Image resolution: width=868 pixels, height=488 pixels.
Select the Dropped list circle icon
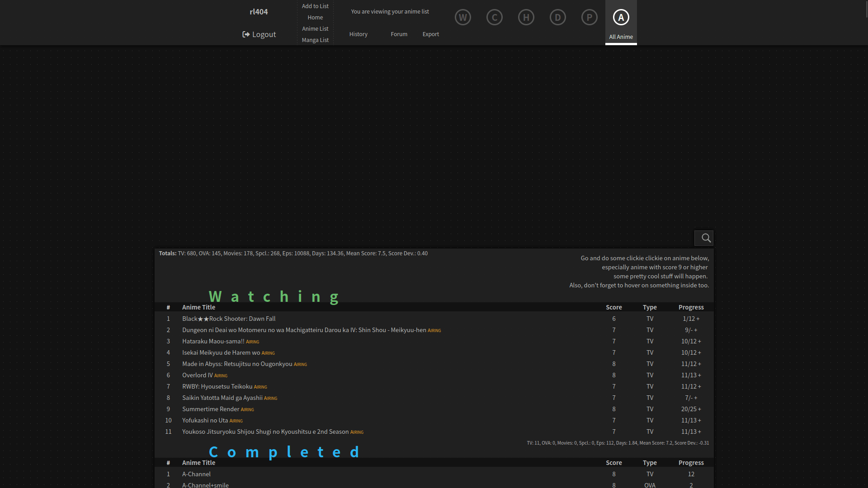point(557,18)
